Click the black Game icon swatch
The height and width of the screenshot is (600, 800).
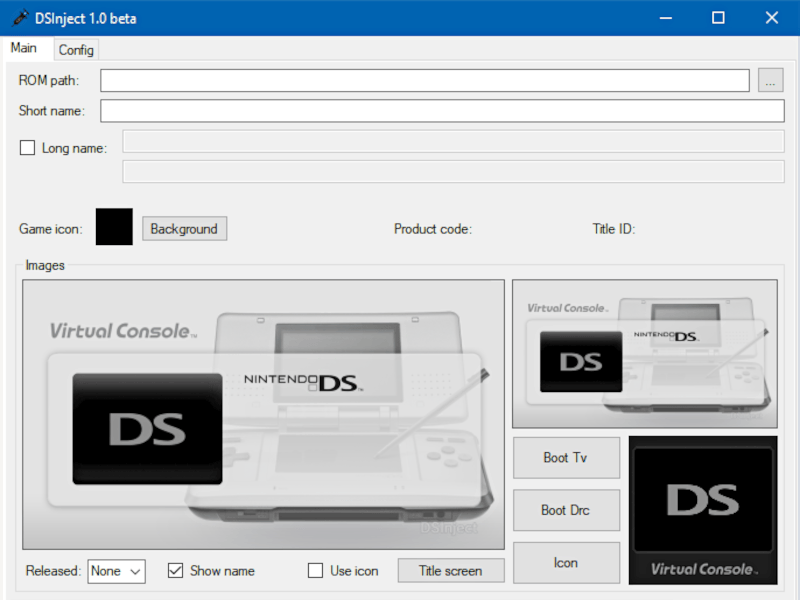(x=113, y=227)
